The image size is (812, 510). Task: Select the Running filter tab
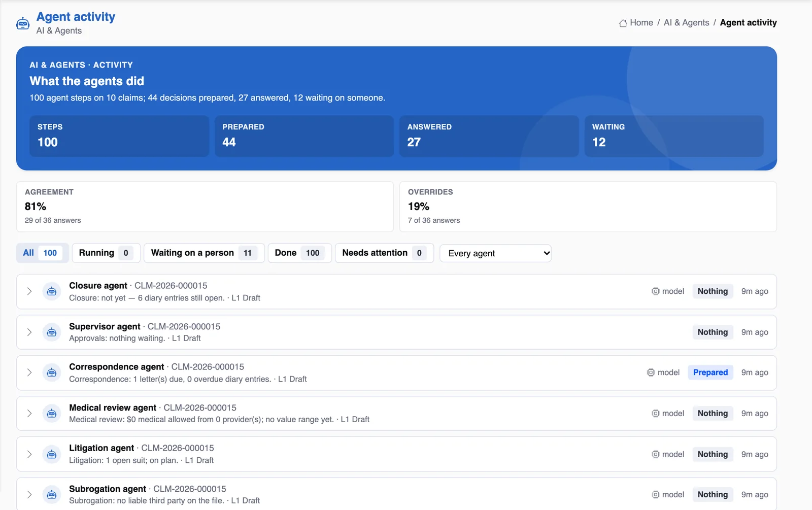click(106, 253)
